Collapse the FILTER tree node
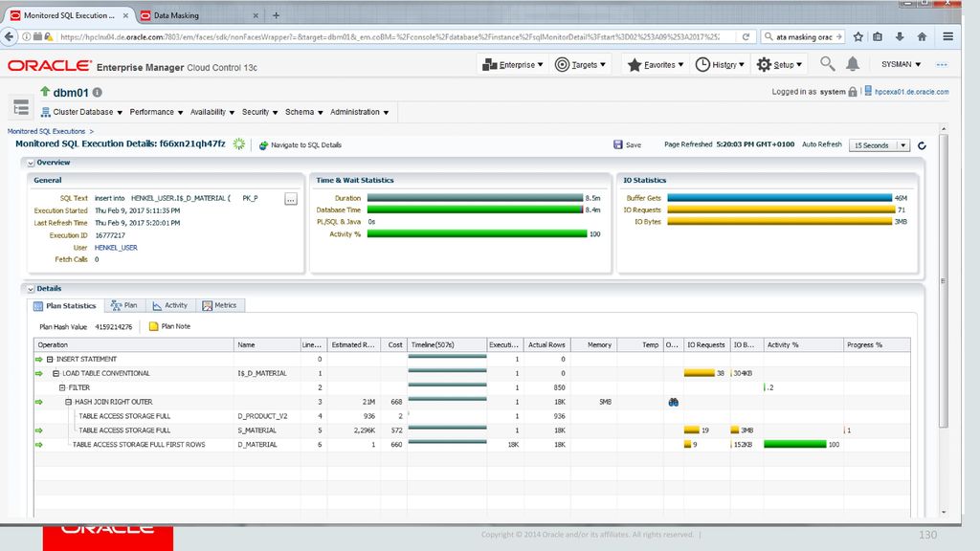 62,388
